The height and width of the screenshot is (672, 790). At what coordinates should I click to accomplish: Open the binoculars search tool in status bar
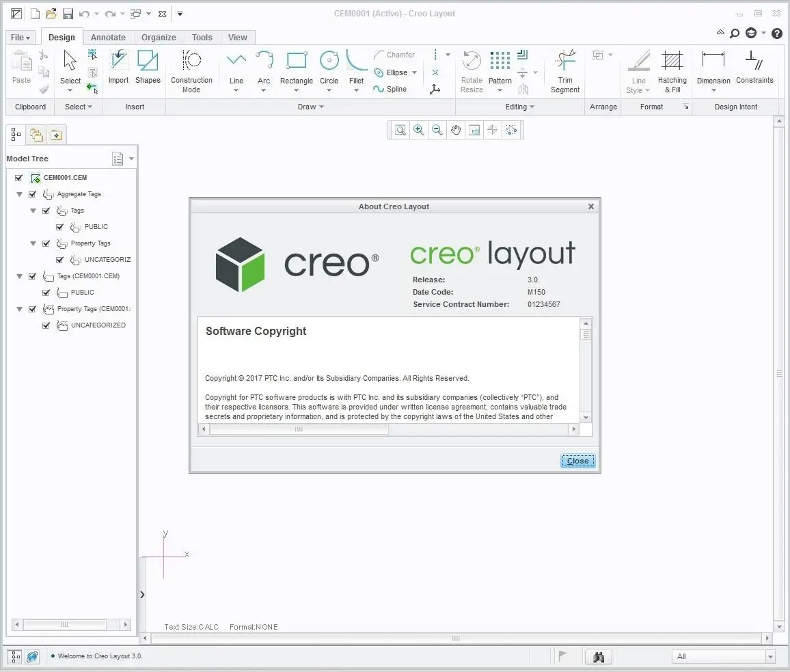click(x=599, y=656)
